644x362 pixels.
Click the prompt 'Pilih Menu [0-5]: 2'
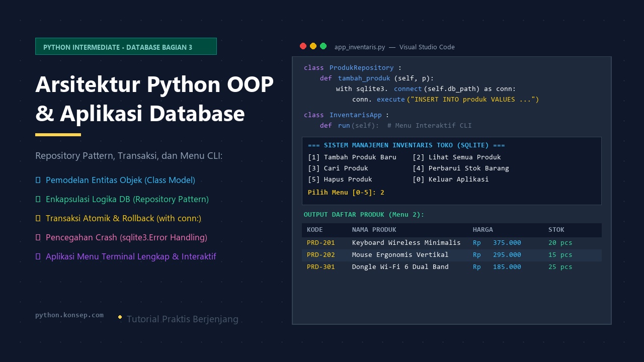(346, 193)
